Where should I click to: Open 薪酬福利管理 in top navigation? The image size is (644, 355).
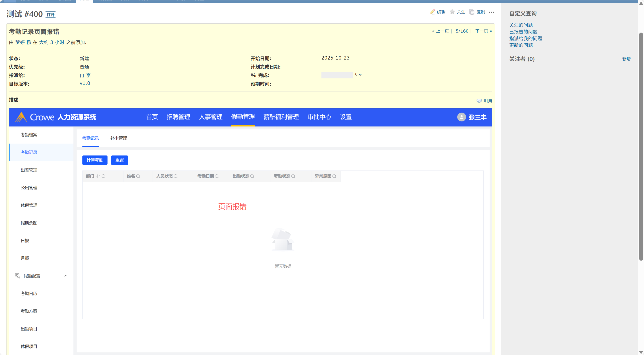pyautogui.click(x=281, y=117)
